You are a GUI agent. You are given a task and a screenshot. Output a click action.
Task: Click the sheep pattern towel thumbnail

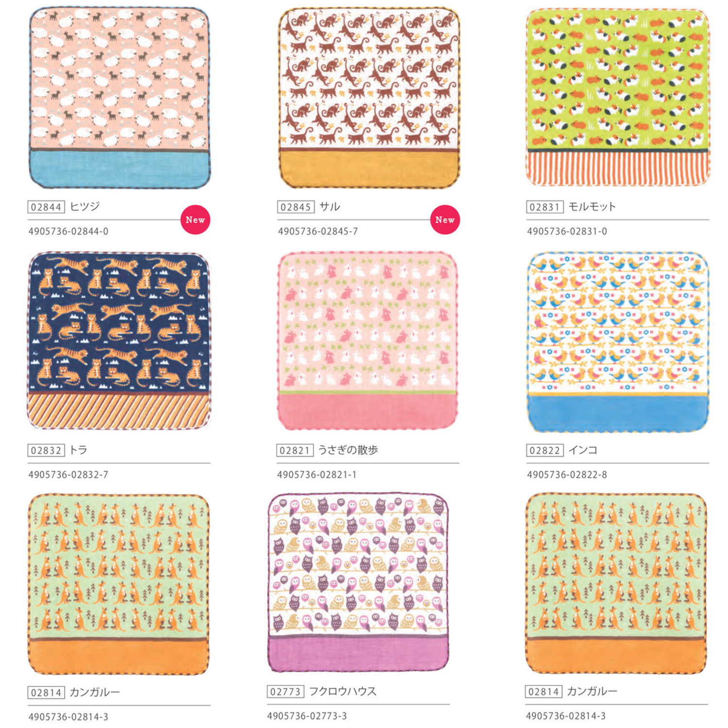click(120, 98)
